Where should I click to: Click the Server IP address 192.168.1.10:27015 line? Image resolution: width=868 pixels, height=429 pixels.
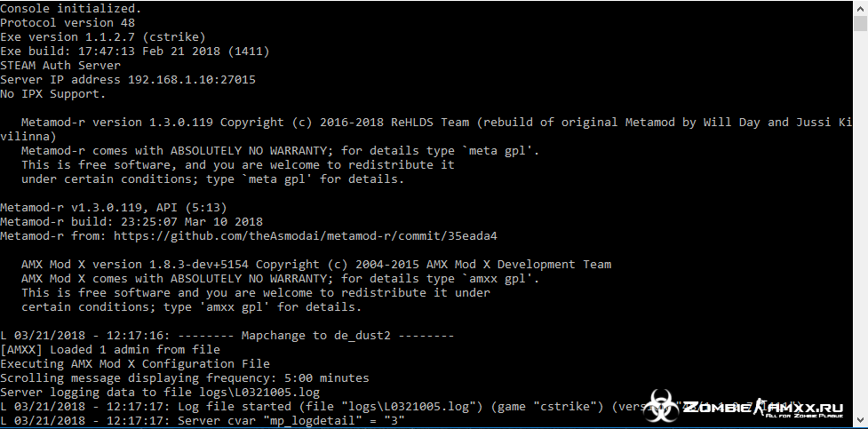[x=128, y=80]
